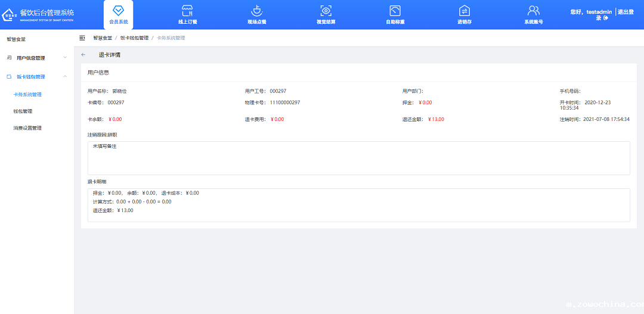Open the 线上订餐 online ordering icon

click(x=187, y=11)
